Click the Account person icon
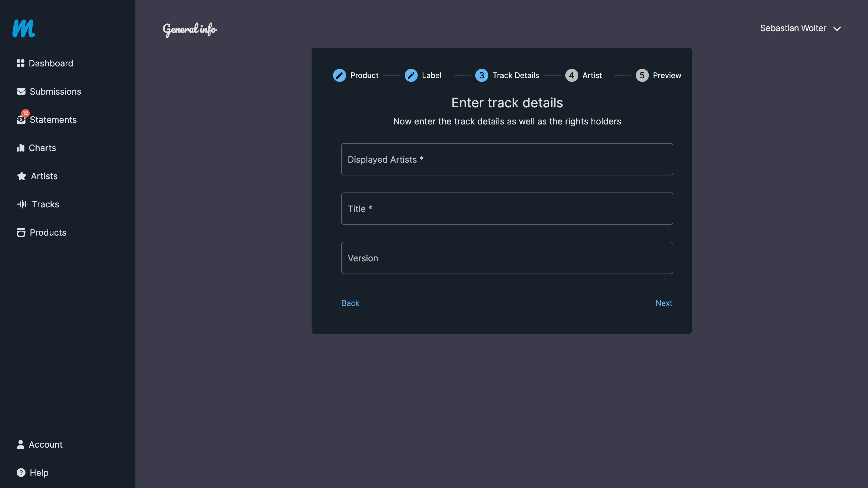 point(21,445)
